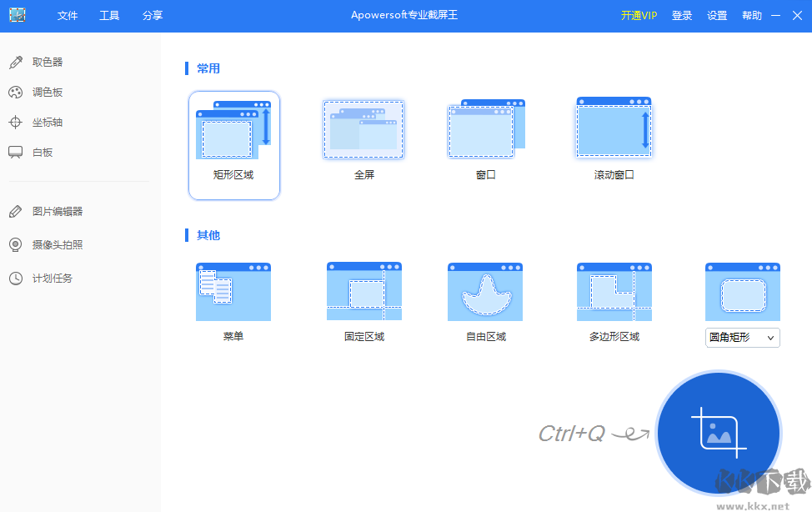
Task: Open the 白板 whiteboard icon
Action: 16,153
